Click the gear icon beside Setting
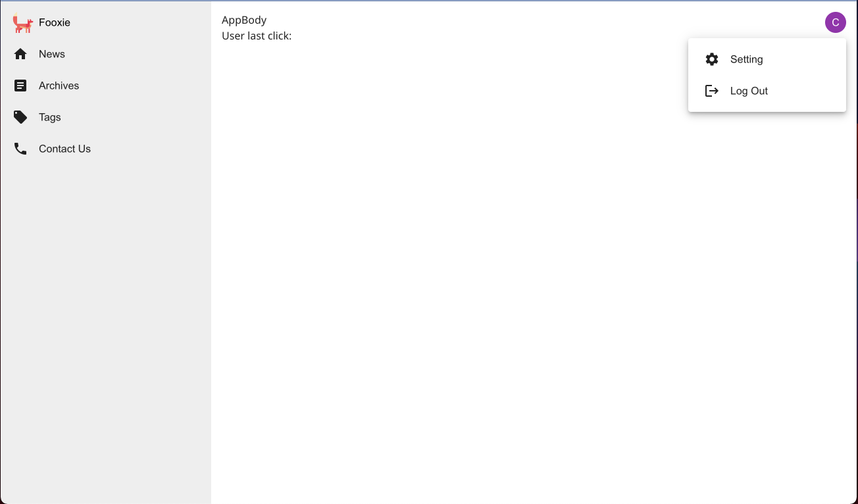Screen dimensions: 858x504 click(712, 59)
